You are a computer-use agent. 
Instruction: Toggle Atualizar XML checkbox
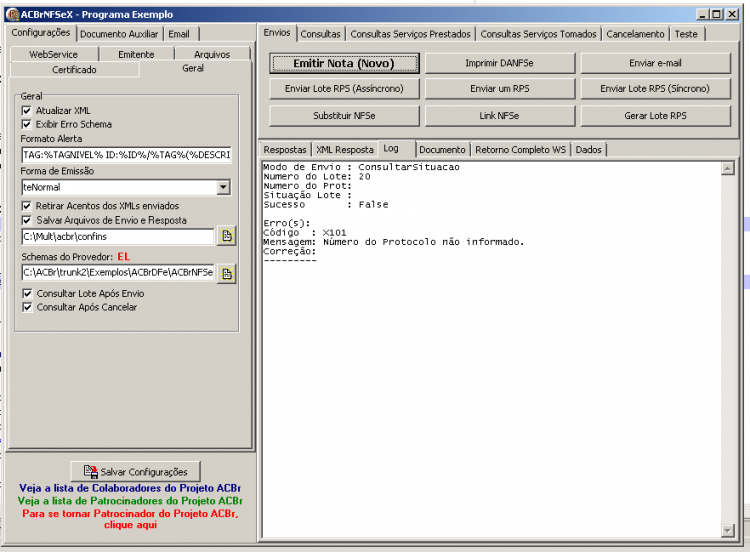(27, 110)
